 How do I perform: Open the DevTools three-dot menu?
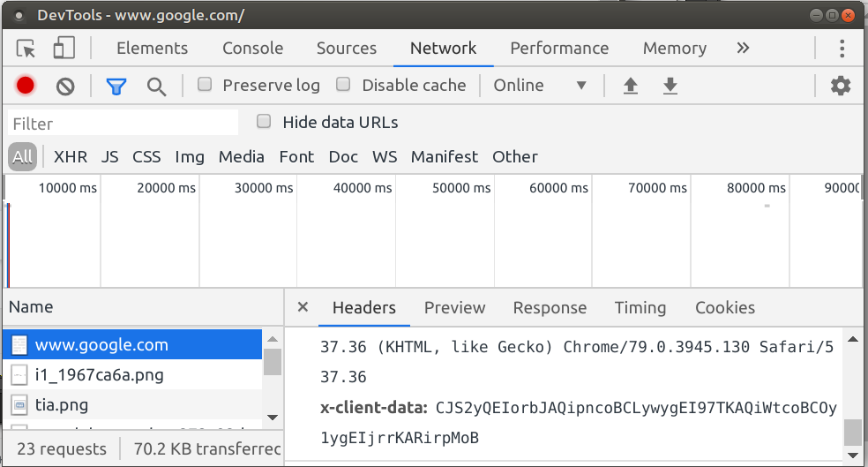(842, 49)
